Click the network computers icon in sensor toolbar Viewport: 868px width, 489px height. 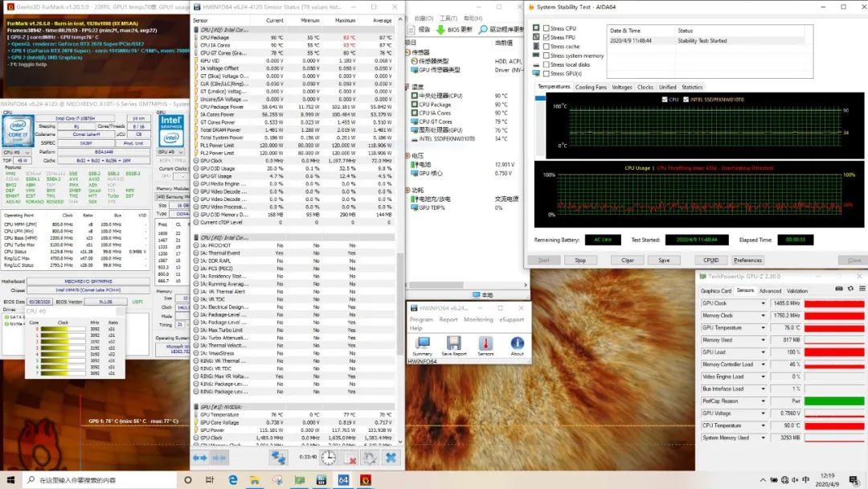point(278,458)
